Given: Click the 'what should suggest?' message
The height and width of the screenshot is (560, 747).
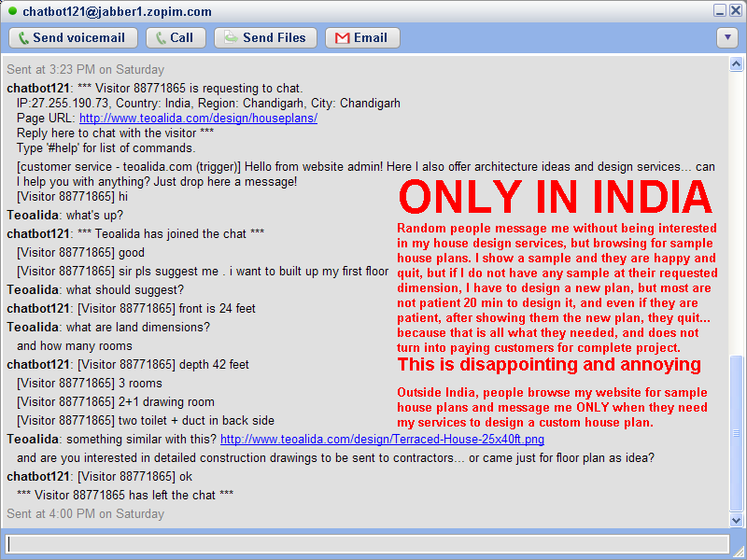Looking at the screenshot, I should click(x=95, y=290).
